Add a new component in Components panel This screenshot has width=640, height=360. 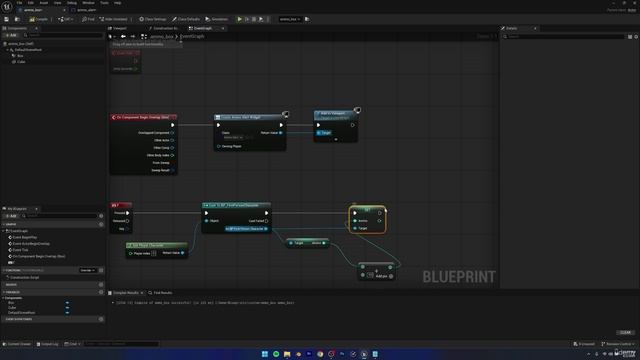(x=11, y=36)
